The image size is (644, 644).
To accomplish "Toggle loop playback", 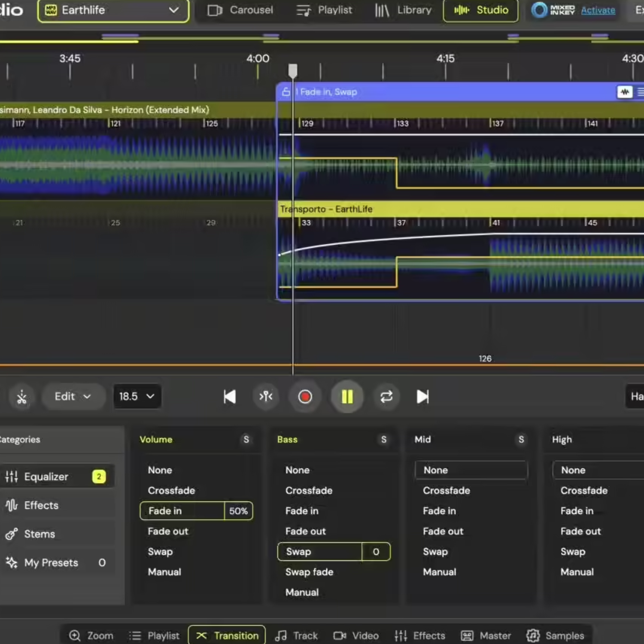I will [386, 397].
